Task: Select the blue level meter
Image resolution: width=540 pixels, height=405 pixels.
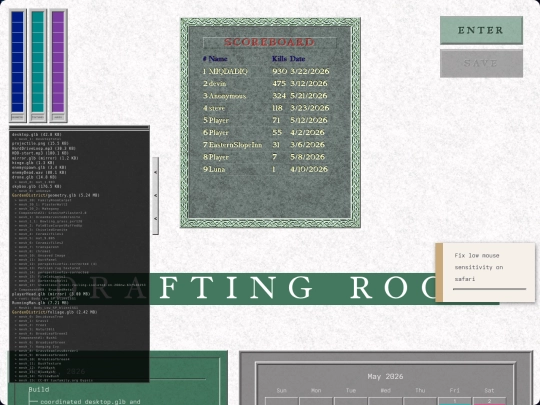Action: (x=18, y=65)
